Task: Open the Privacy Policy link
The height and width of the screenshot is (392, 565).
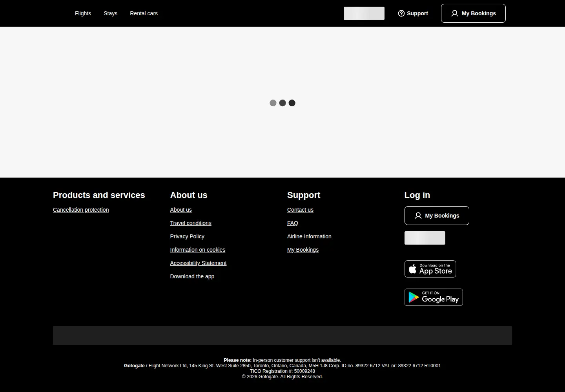Action: [187, 236]
